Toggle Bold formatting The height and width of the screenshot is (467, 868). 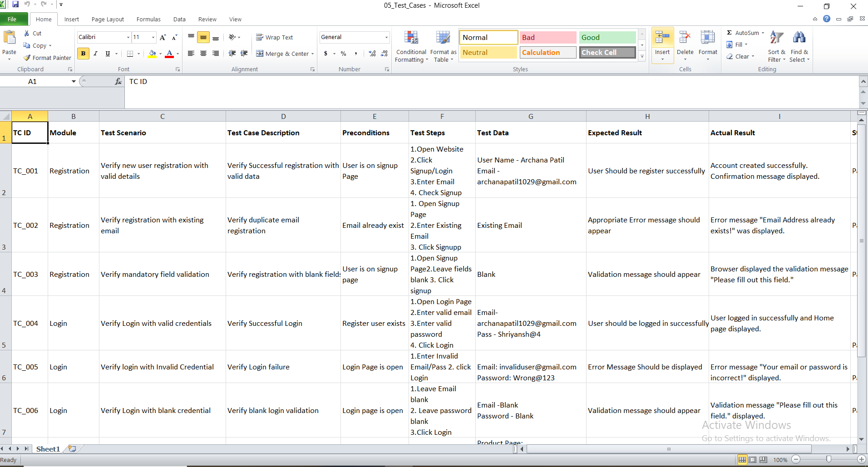[x=83, y=54]
